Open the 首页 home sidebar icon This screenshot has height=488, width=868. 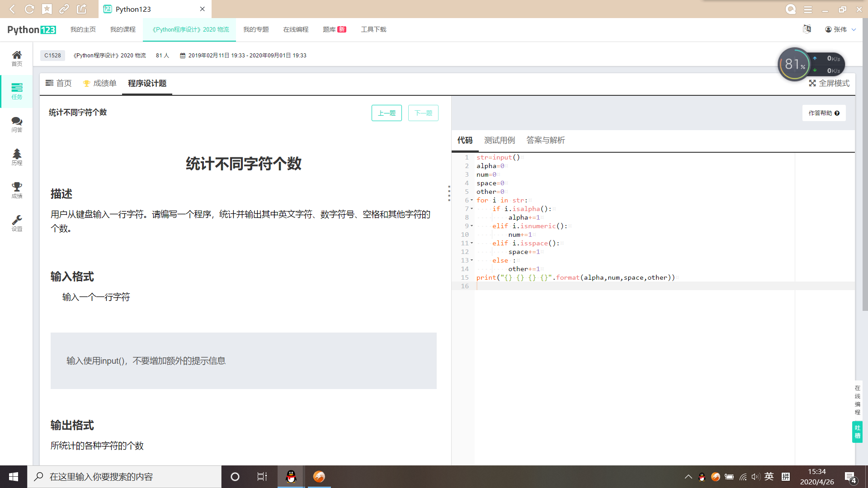point(17,58)
